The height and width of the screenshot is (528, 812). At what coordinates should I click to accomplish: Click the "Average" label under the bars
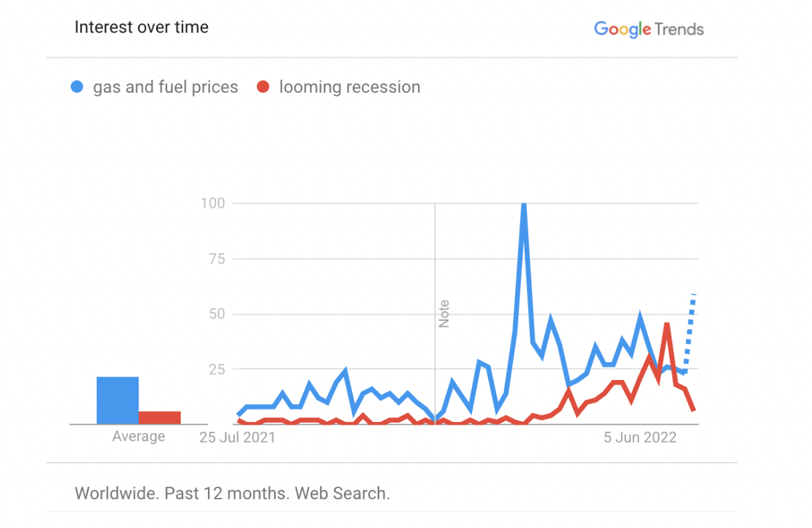pos(139,437)
